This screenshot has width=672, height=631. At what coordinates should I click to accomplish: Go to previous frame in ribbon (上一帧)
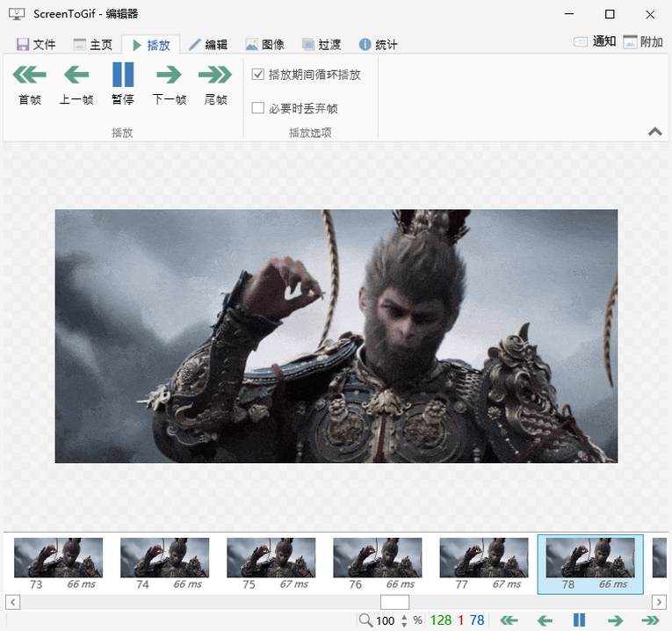pyautogui.click(x=76, y=84)
